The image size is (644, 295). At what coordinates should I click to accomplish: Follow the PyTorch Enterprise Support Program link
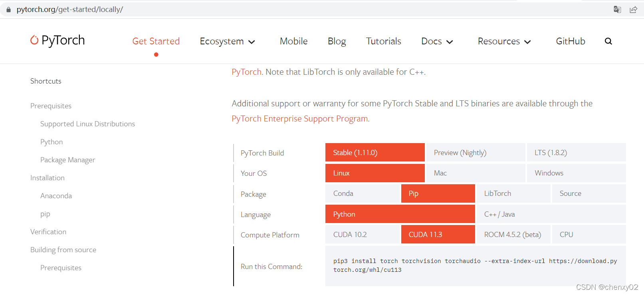(300, 119)
